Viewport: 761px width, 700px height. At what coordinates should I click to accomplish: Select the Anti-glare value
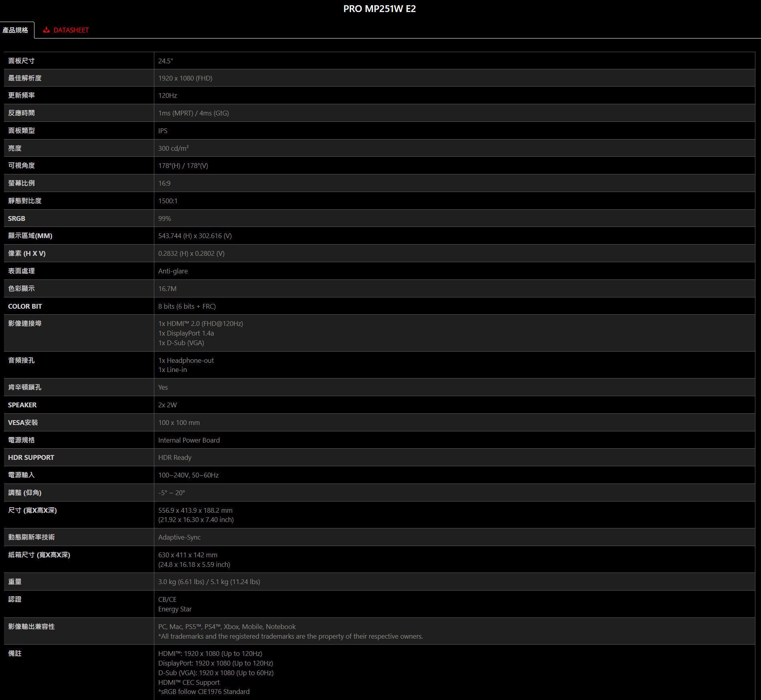(173, 271)
